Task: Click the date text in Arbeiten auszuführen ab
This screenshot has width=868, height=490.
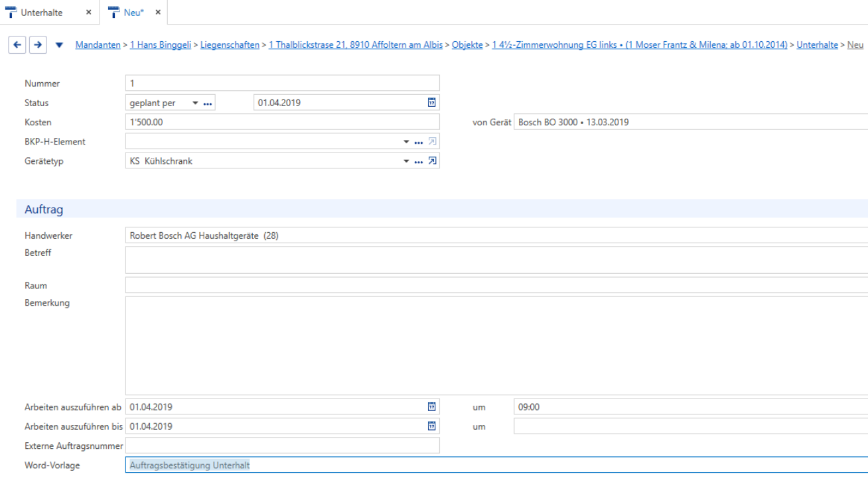Action: [x=151, y=407]
